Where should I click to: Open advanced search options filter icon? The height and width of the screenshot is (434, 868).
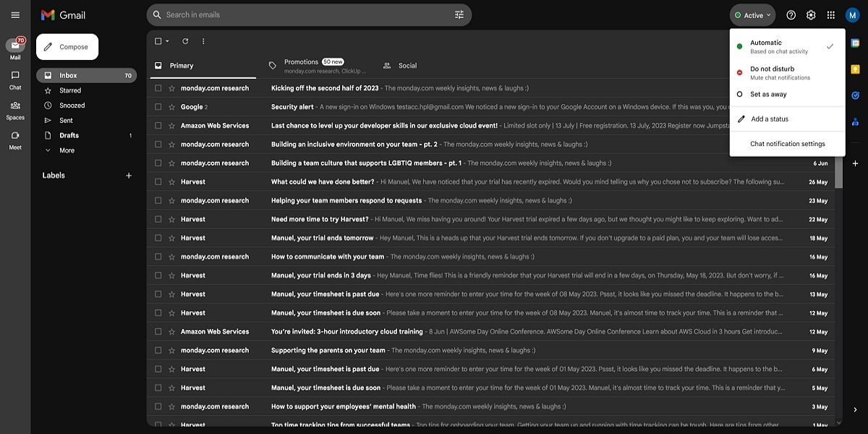pyautogui.click(x=459, y=14)
